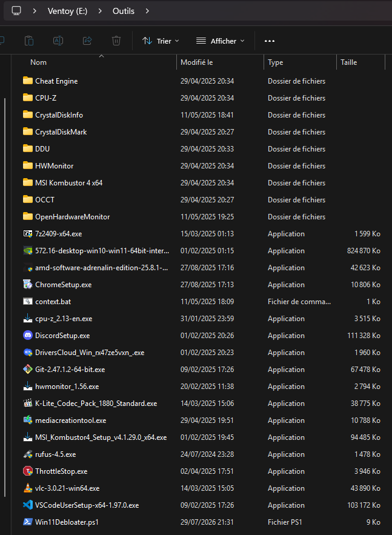Select the hwmonitor_1.56.exe download icon
This screenshot has width=392, height=535.
(28, 386)
